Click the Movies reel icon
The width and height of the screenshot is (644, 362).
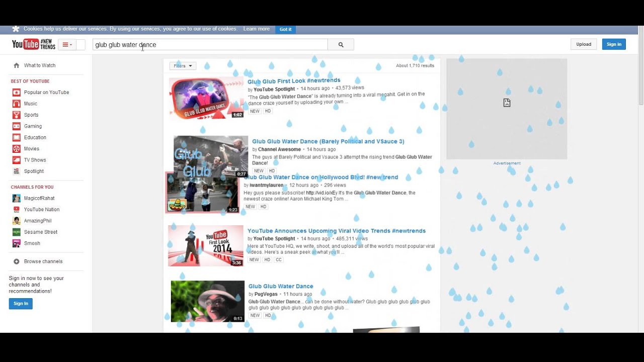point(17,149)
